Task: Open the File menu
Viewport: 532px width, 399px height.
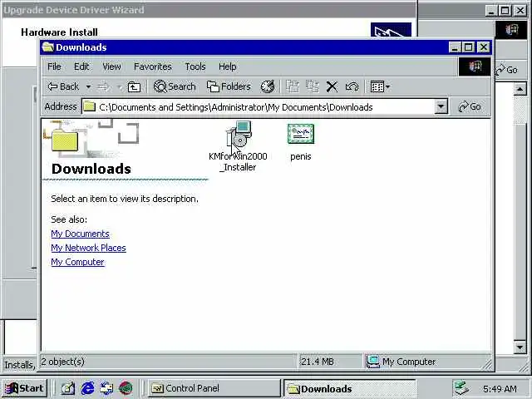Action: click(54, 66)
